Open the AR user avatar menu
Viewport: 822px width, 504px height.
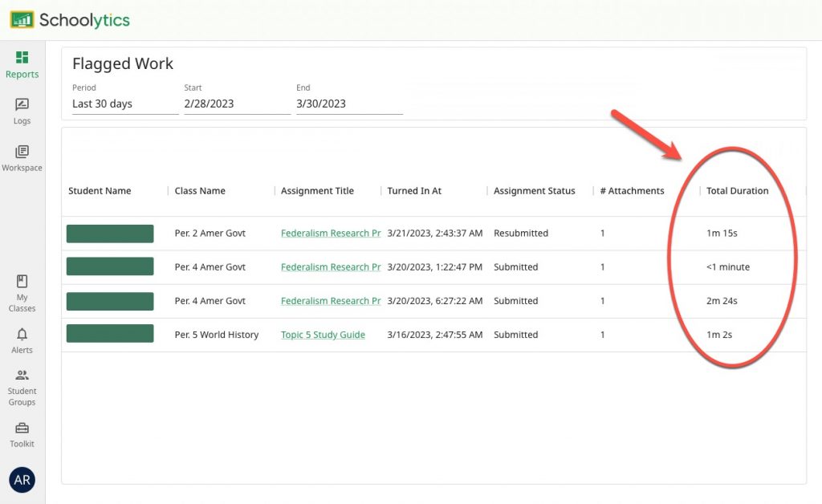pos(22,480)
